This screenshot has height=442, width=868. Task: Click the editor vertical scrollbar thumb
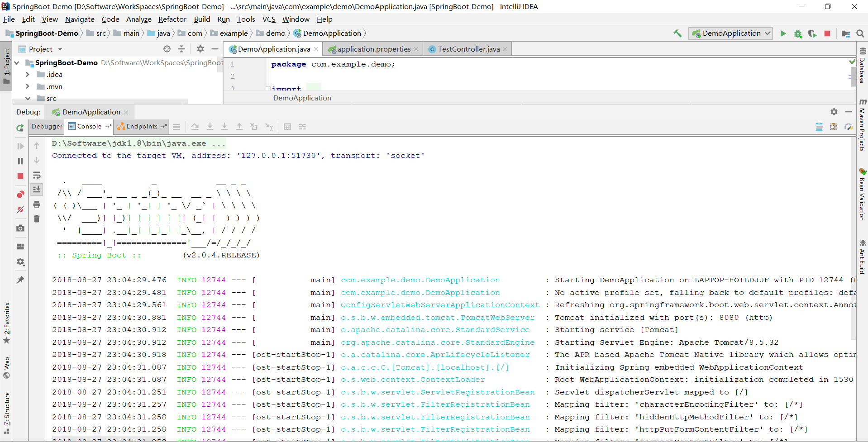[854, 77]
